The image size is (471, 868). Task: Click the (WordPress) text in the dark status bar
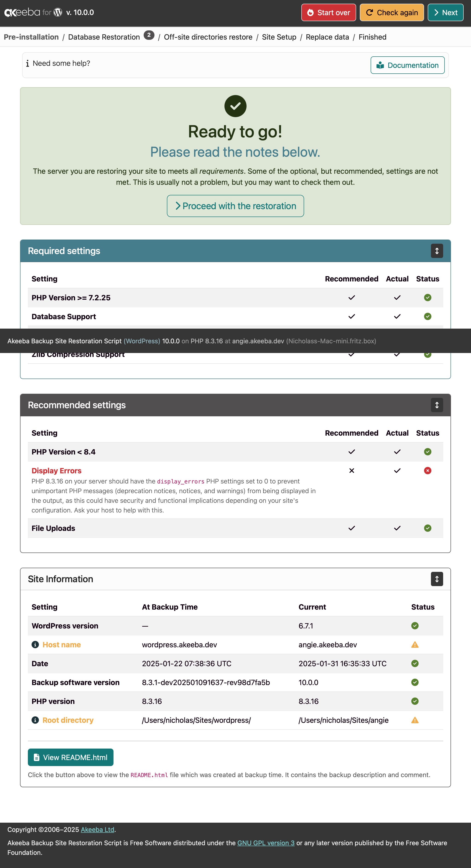point(142,341)
